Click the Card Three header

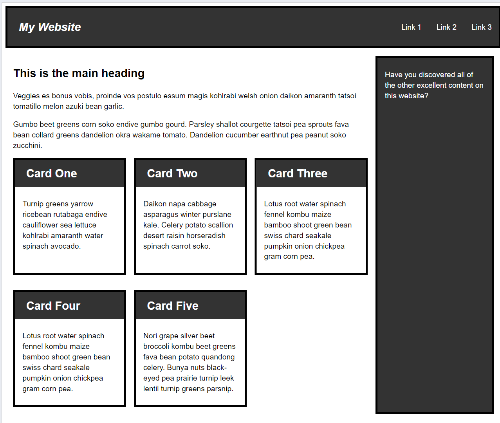311,173
